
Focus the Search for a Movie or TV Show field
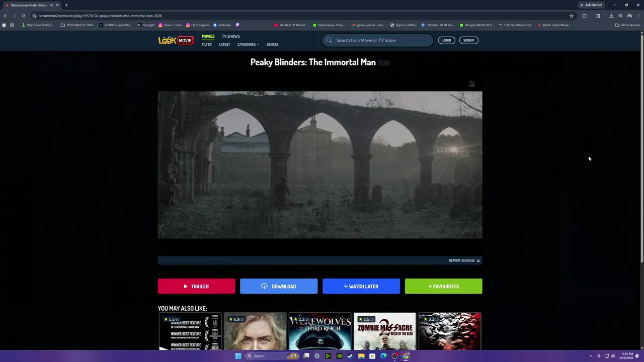[377, 40]
